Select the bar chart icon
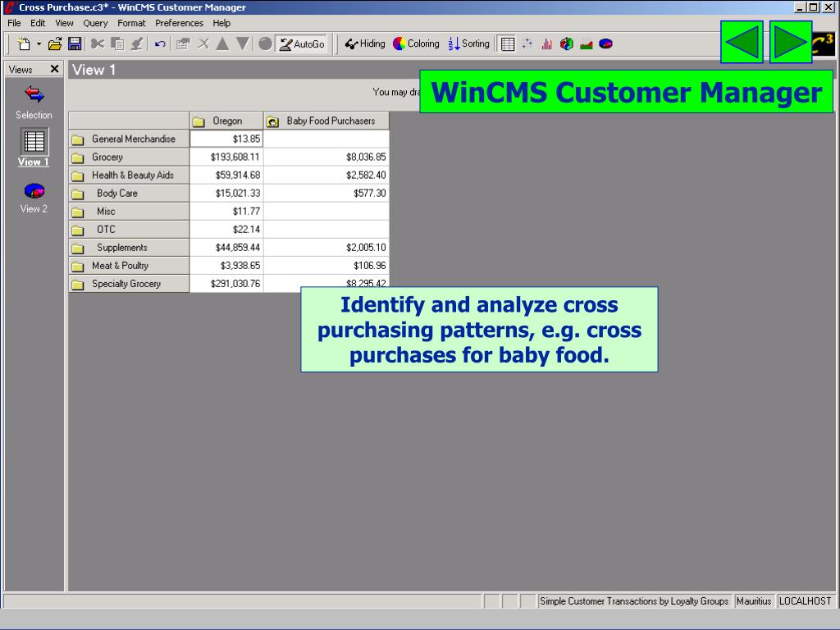The width and height of the screenshot is (840, 630). pyautogui.click(x=547, y=44)
